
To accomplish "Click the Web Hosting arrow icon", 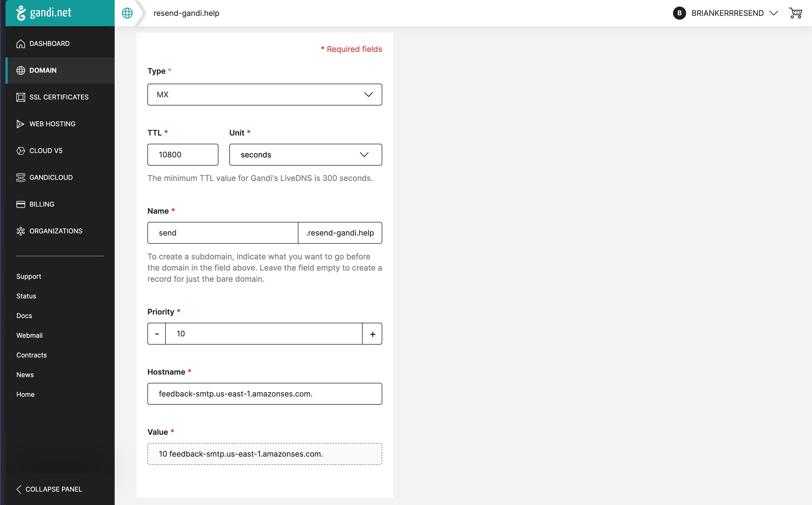I will point(20,124).
